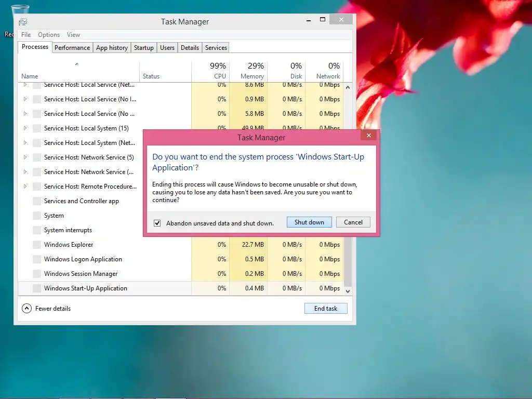Click icon beside Service Host: Remote Procedure...

coord(37,187)
